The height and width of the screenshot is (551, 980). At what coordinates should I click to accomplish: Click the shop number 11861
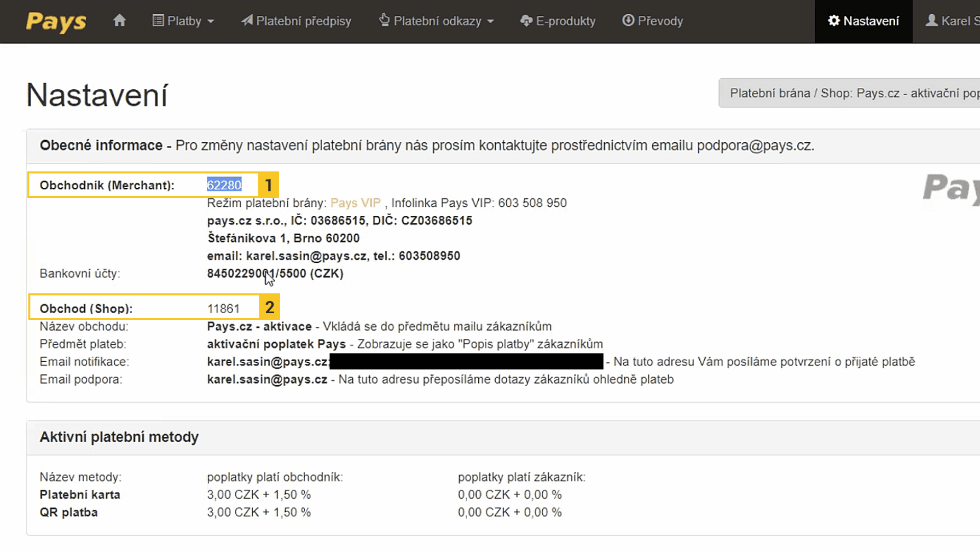[x=223, y=309]
